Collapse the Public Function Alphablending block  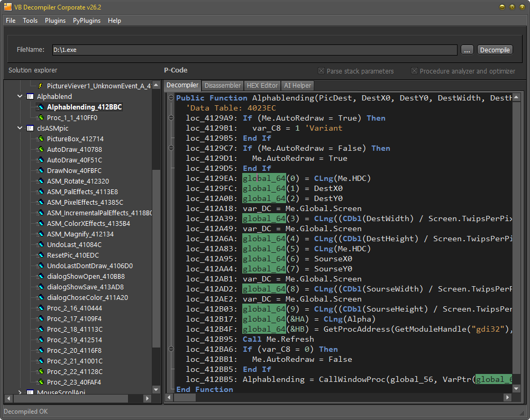point(171,98)
